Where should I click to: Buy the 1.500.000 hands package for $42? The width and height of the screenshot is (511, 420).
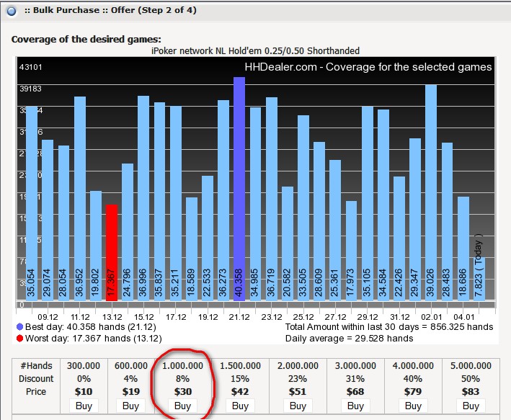(x=240, y=406)
